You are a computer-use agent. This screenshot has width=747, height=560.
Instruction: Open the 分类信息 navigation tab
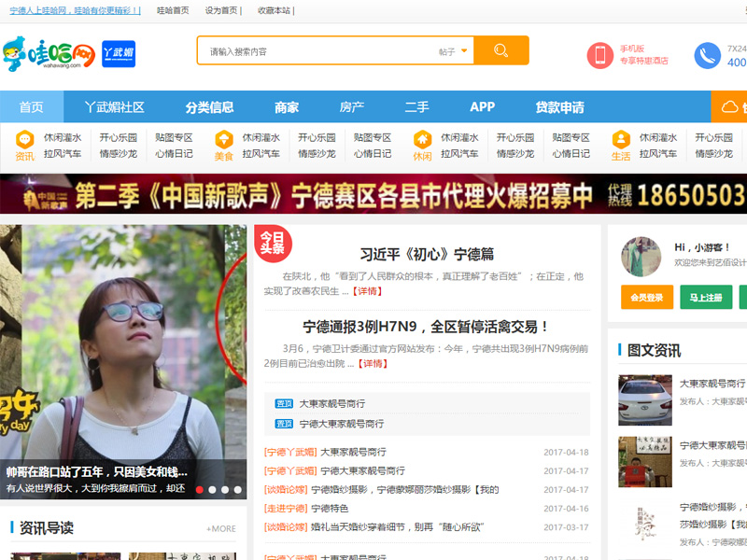point(209,106)
